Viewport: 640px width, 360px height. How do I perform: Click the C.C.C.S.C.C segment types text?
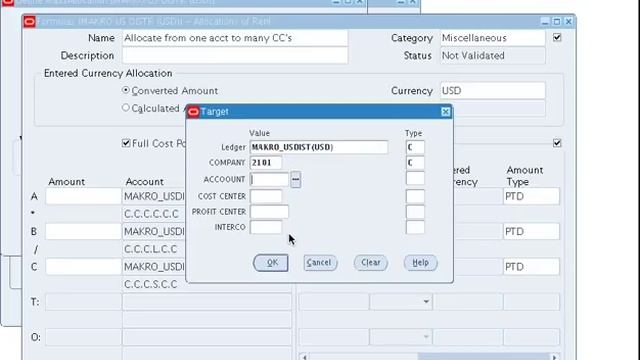pos(151,284)
